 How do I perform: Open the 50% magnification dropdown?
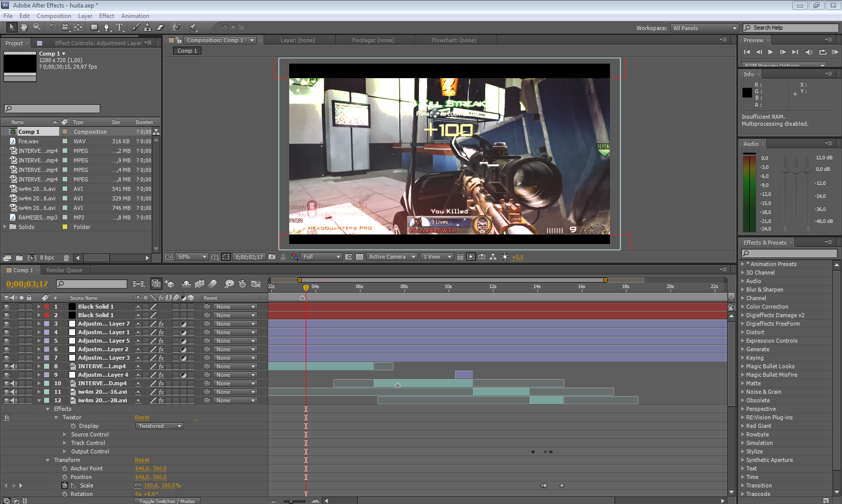pyautogui.click(x=191, y=257)
